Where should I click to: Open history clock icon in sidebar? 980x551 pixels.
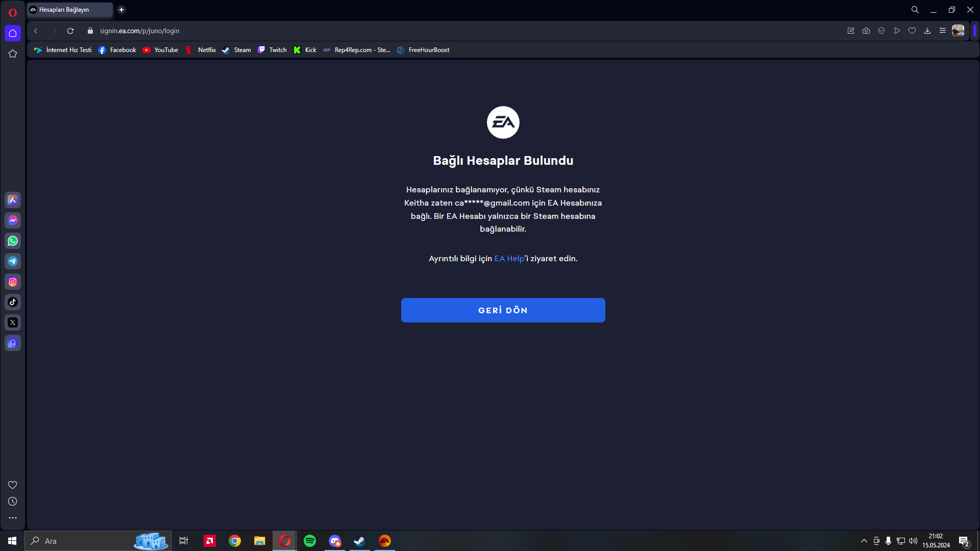[13, 502]
